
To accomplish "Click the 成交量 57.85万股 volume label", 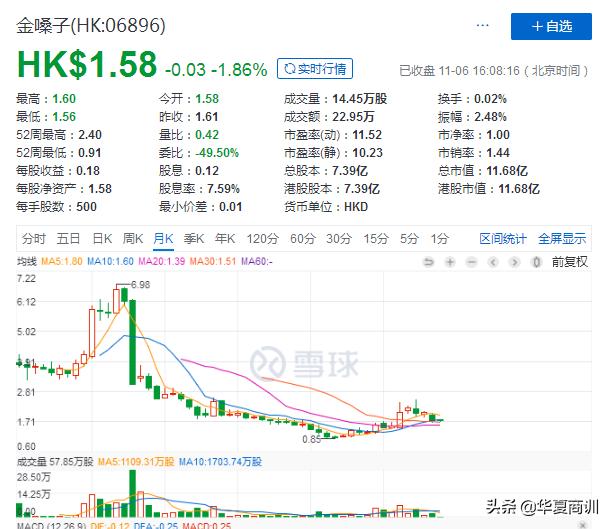I will 55,462.
